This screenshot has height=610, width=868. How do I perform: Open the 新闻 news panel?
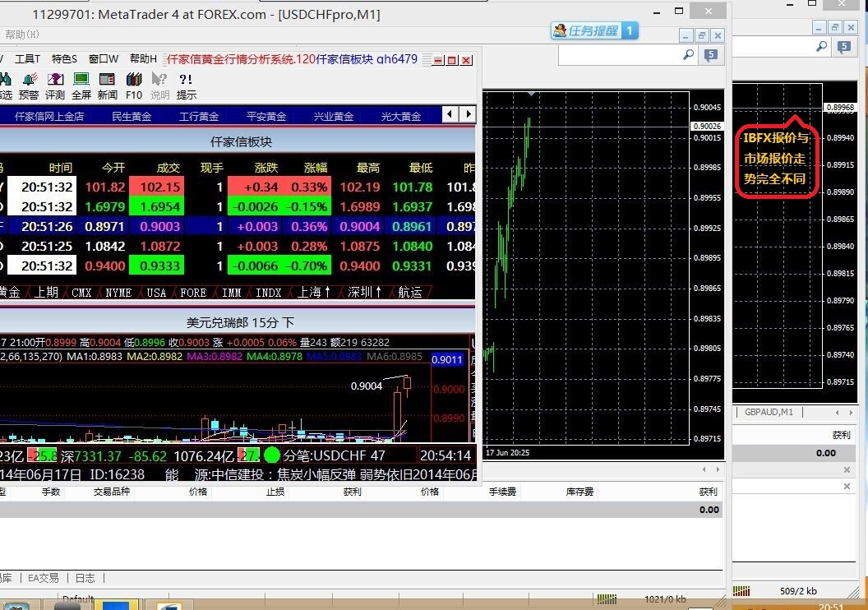tap(108, 80)
